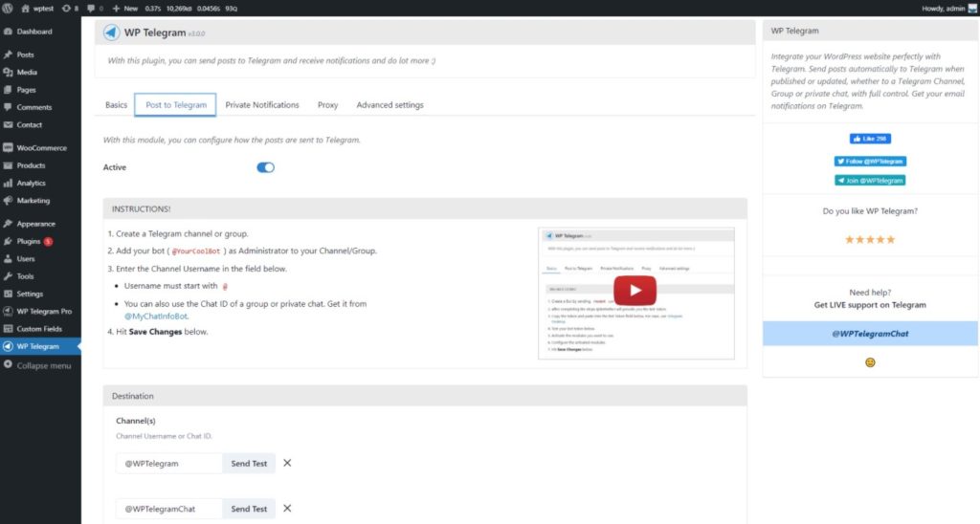Screen dimensions: 980x524
Task: Click the @YourCoolBot code text
Action: coord(196,251)
